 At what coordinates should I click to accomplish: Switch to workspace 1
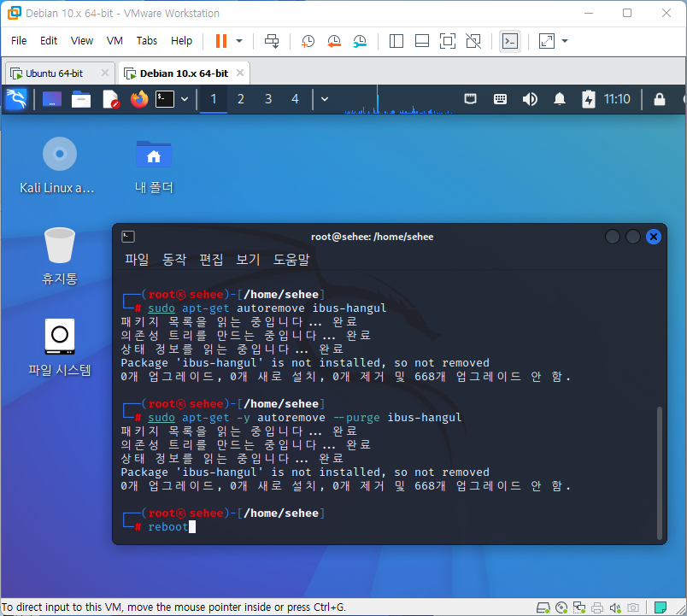(214, 99)
